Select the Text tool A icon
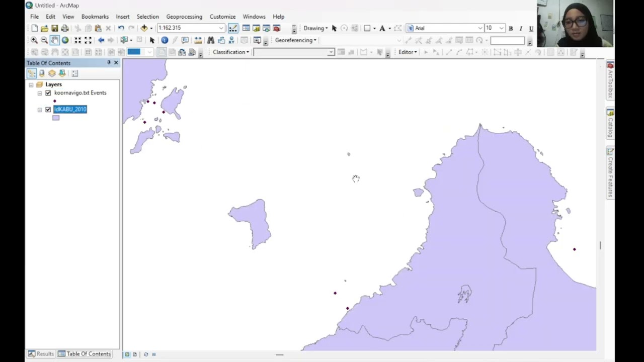The width and height of the screenshot is (644, 362). [x=382, y=28]
